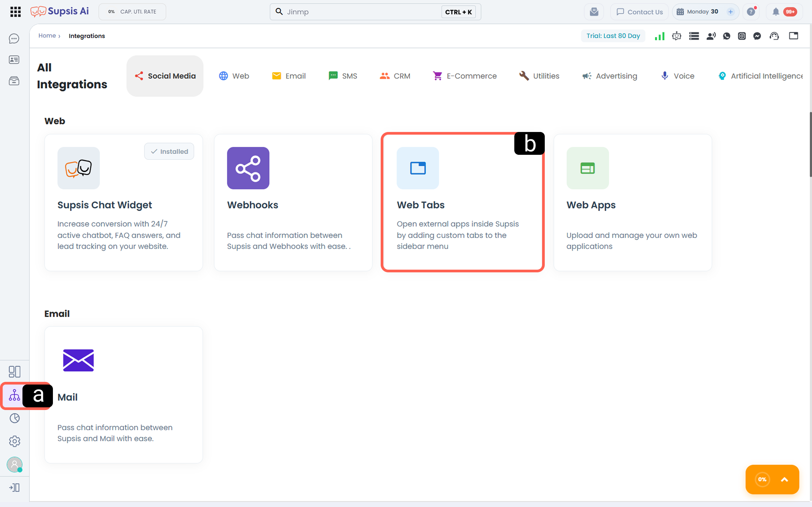Select the Artificial Intelligence category tab
The width and height of the screenshot is (812, 507).
(x=761, y=76)
